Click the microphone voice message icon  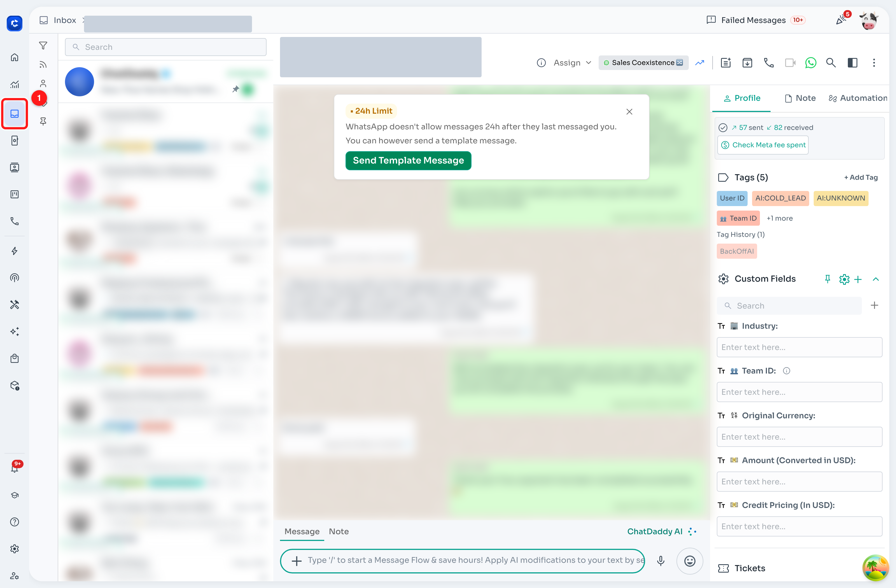click(661, 561)
